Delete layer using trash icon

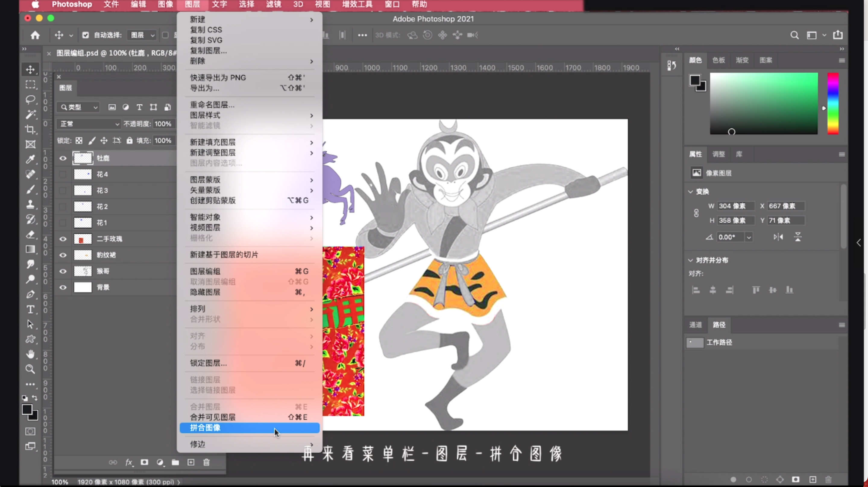pyautogui.click(x=206, y=463)
